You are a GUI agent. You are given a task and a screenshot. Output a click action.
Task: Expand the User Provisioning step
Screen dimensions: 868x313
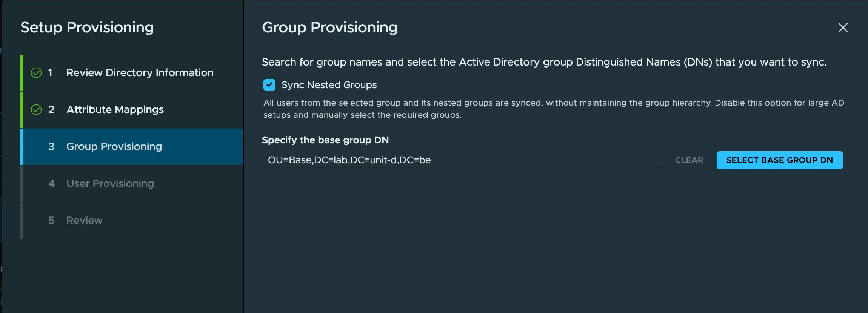pyautogui.click(x=110, y=184)
